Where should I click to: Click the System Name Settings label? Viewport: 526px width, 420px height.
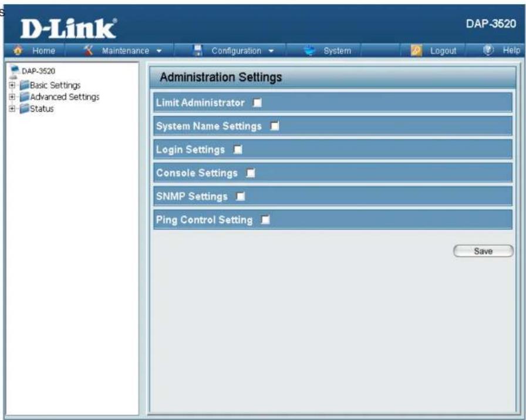(x=208, y=126)
